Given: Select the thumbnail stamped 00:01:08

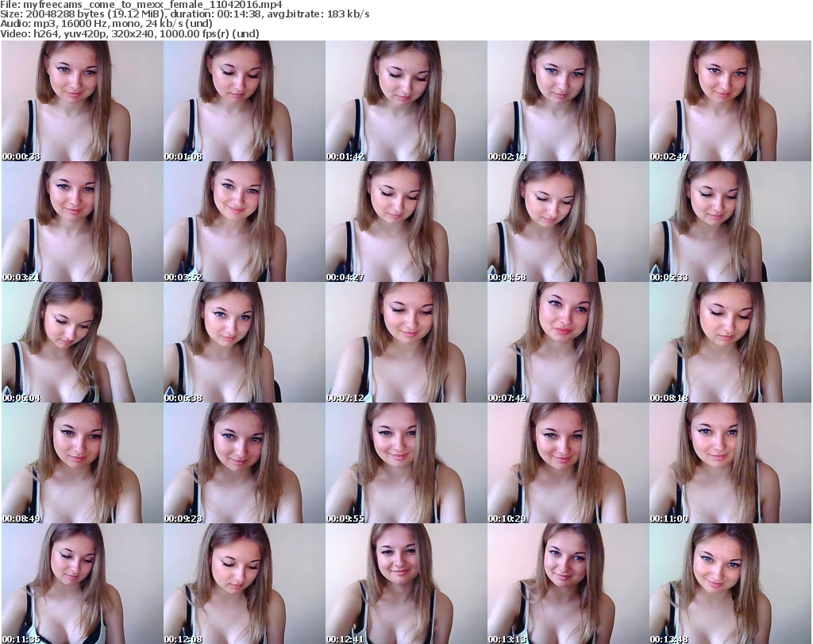Looking at the screenshot, I should (x=245, y=101).
